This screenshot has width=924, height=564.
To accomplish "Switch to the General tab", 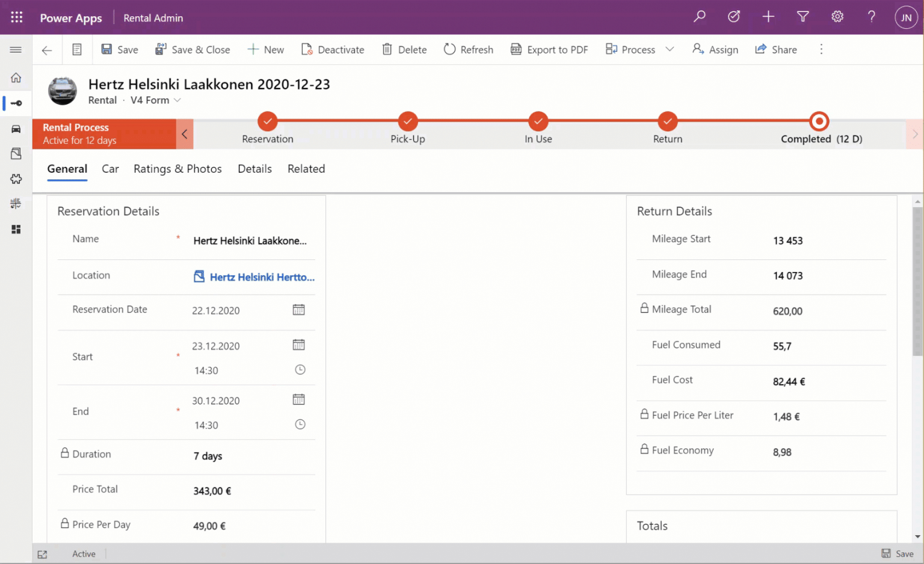I will point(67,169).
